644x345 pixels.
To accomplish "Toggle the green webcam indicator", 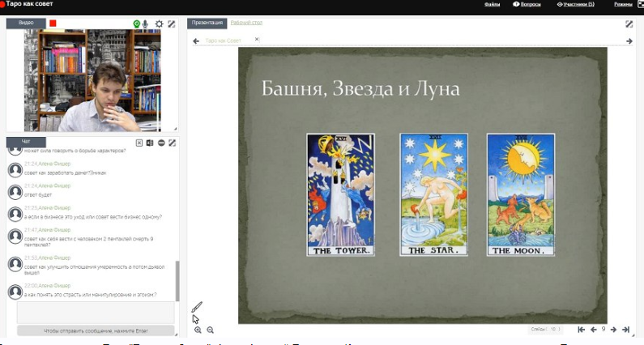I will coord(136,23).
